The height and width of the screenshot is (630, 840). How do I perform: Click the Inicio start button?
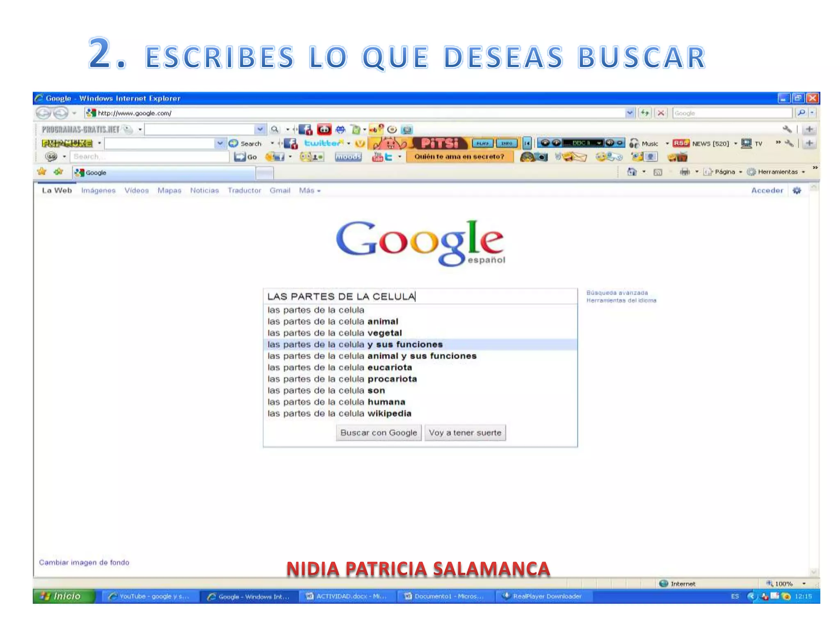[64, 596]
